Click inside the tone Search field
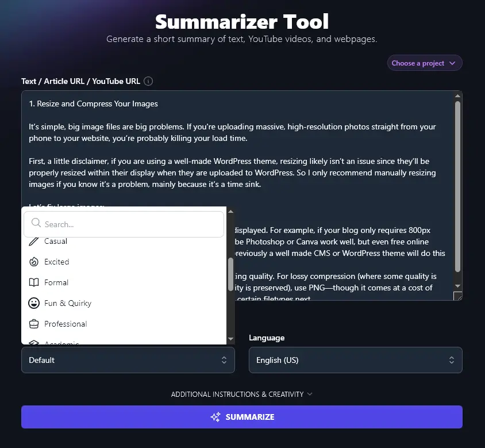Screen dimensions: 485x448 (124, 224)
